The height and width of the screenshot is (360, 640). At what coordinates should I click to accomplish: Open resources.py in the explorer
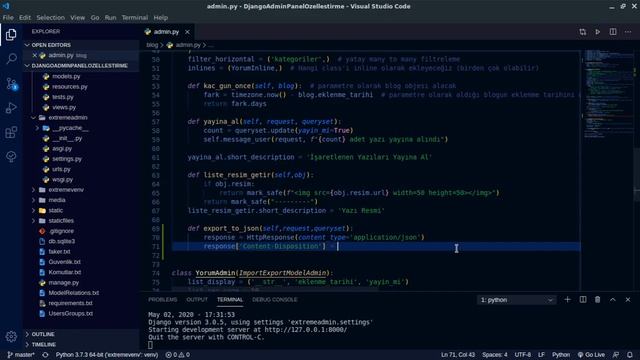tap(70, 87)
